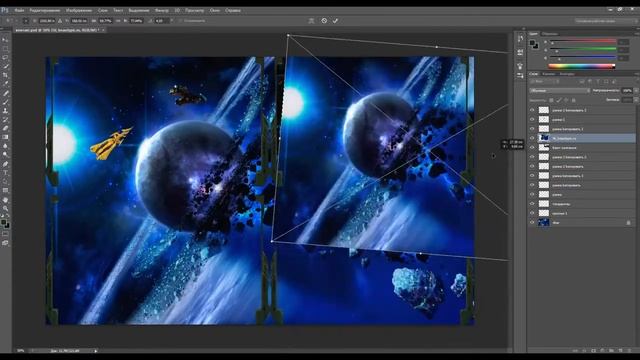Viewport: 640px width, 360px height.
Task: Hide the selected highlighted layer's eye icon
Action: tap(532, 138)
